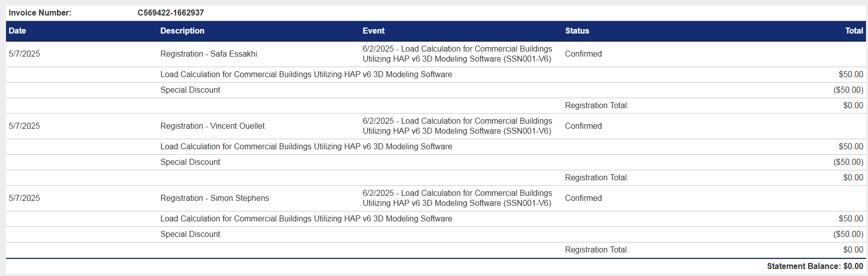Click Confirmed status for Vincent Ouellet
Image resolution: width=868 pixels, height=276 pixels.
coord(583,126)
